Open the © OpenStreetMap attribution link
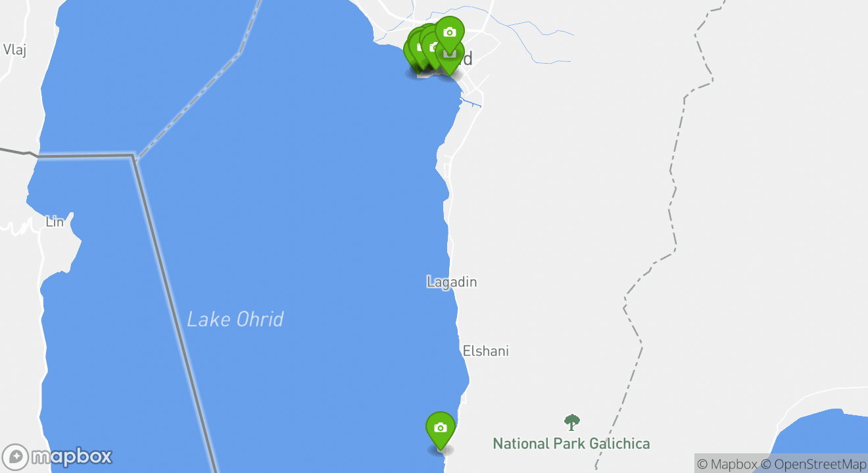868x473 pixels. [813, 464]
